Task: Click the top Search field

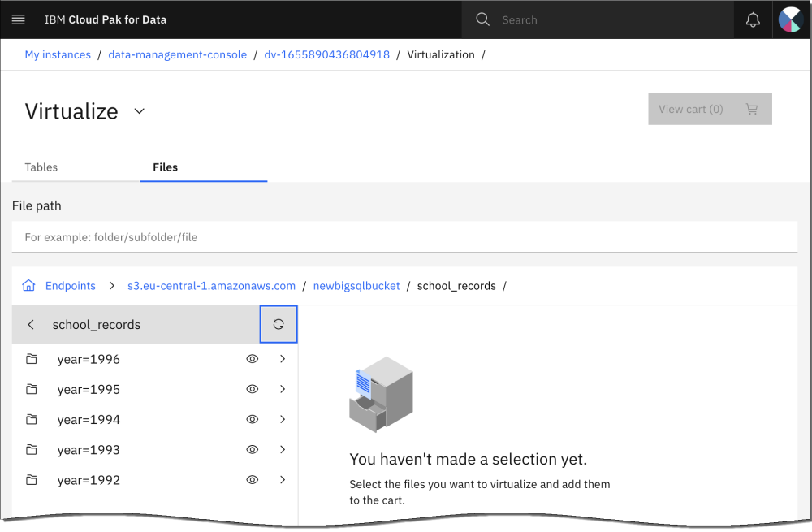Action: (x=598, y=19)
